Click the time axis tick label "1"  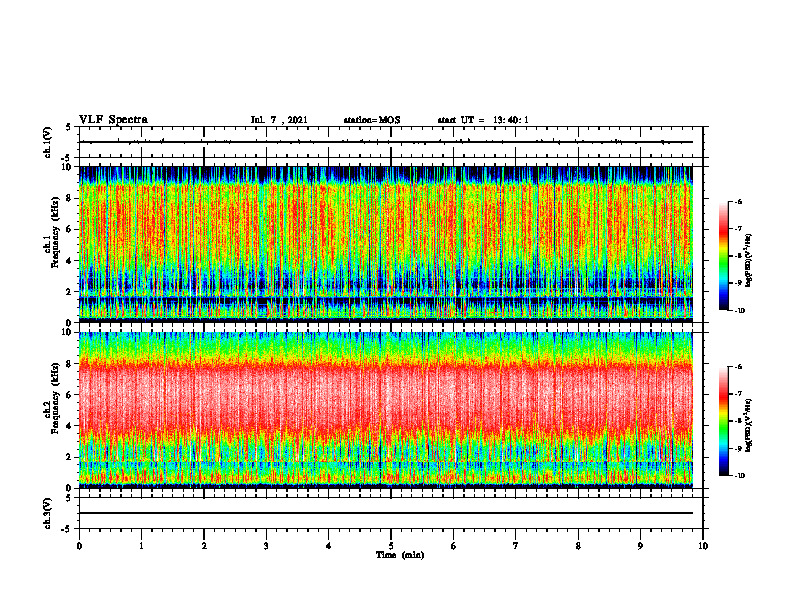click(141, 546)
